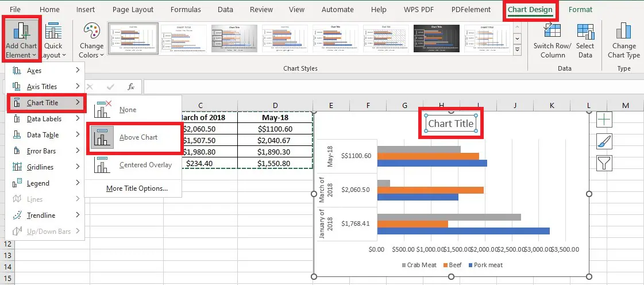Switch to the Format tab
644x285 pixels.
click(x=580, y=9)
